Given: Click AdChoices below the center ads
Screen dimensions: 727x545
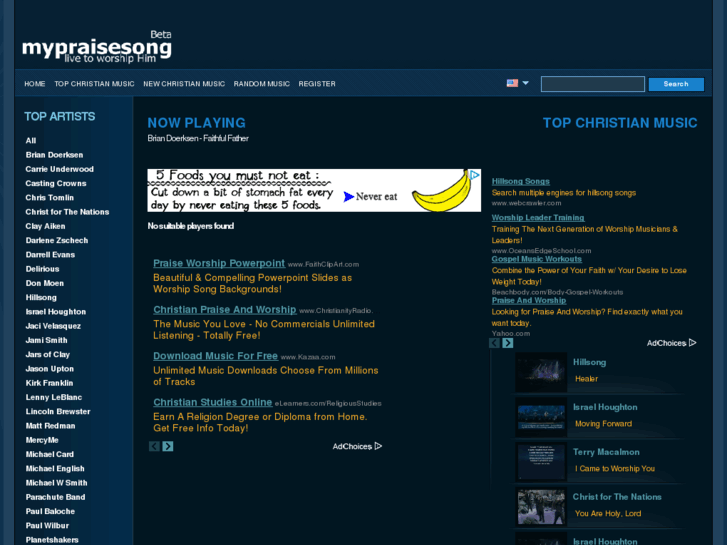Looking at the screenshot, I should point(357,446).
